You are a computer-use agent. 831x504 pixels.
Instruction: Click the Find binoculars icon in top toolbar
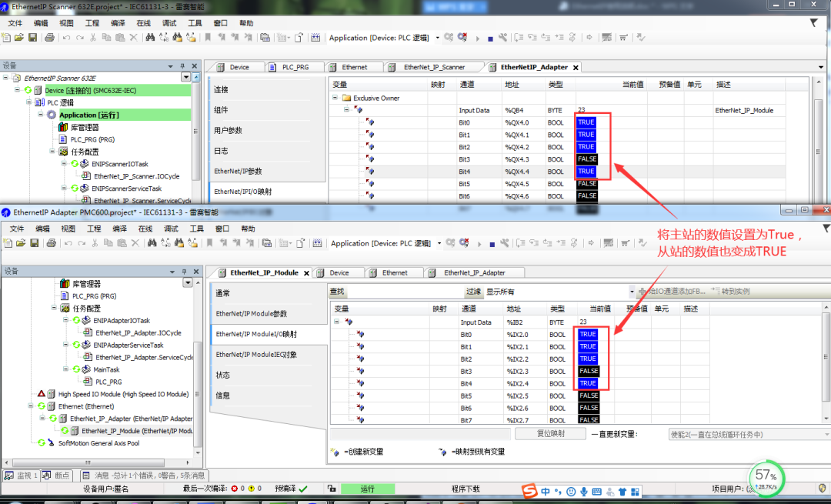(150, 38)
